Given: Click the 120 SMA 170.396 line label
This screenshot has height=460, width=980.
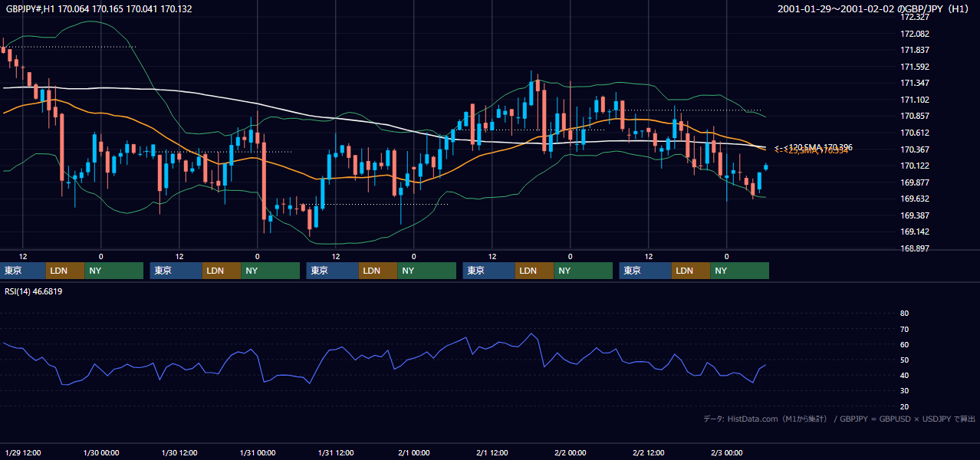Looking at the screenshot, I should tap(814, 147).
